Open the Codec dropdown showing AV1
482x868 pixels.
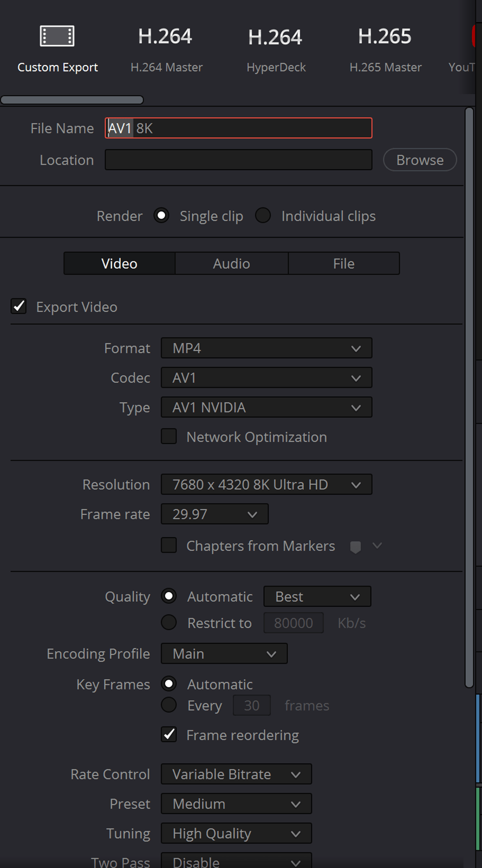[266, 378]
